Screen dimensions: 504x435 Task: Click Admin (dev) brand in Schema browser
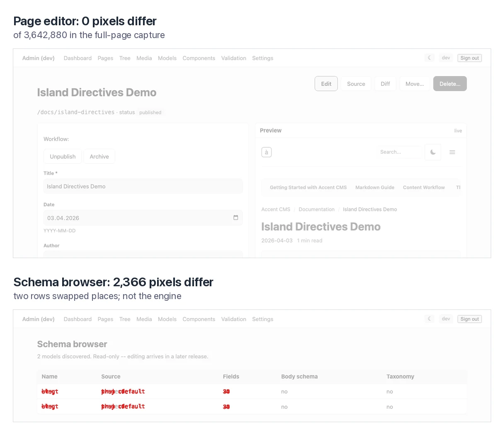[39, 319]
